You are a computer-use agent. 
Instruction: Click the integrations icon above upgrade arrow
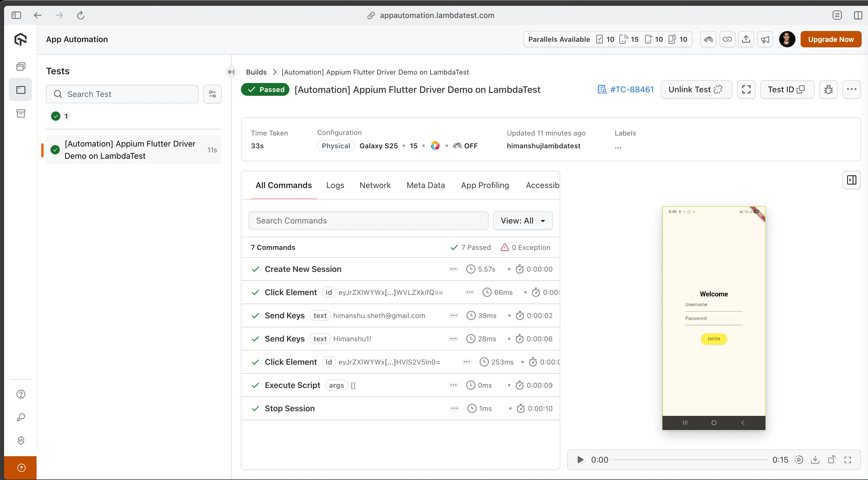(21, 440)
